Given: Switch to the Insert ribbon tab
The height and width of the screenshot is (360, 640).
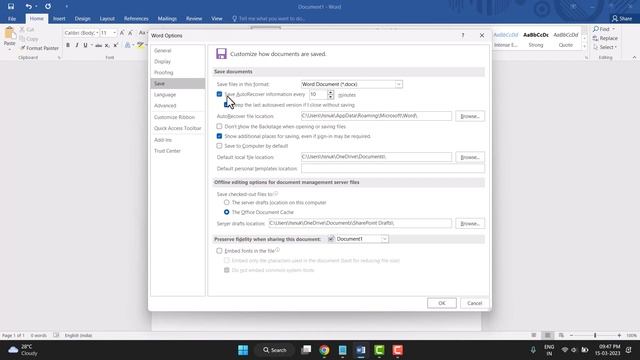Looking at the screenshot, I should point(59,19).
